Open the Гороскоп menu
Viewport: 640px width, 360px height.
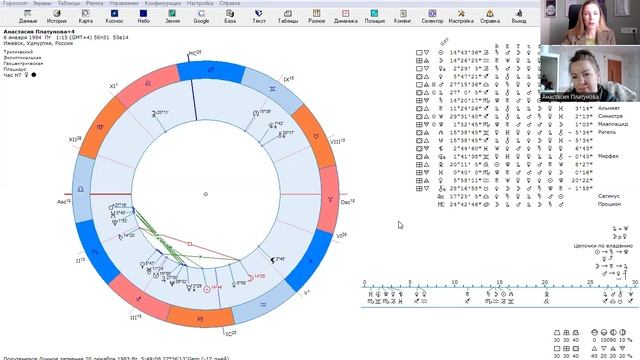click(x=15, y=3)
